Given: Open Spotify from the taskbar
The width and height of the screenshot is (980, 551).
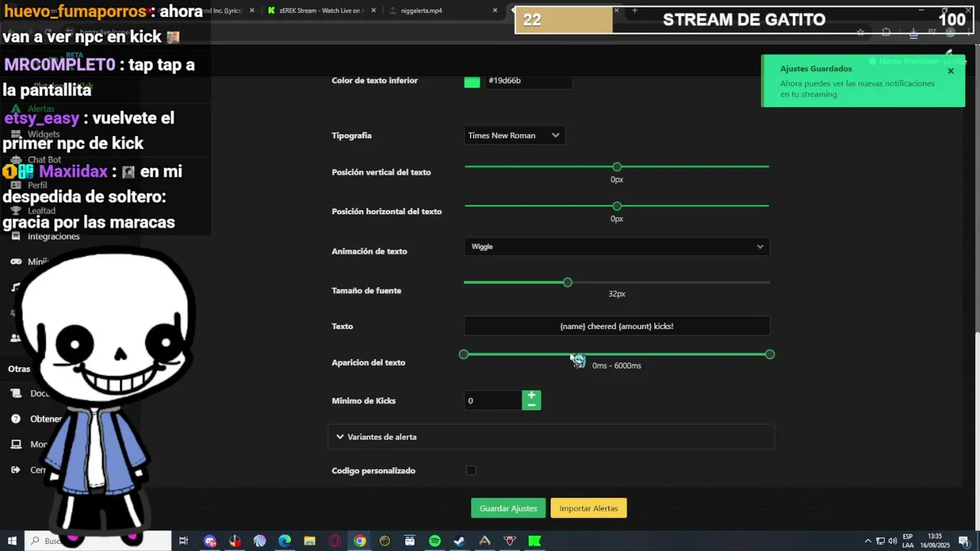Looking at the screenshot, I should 435,541.
